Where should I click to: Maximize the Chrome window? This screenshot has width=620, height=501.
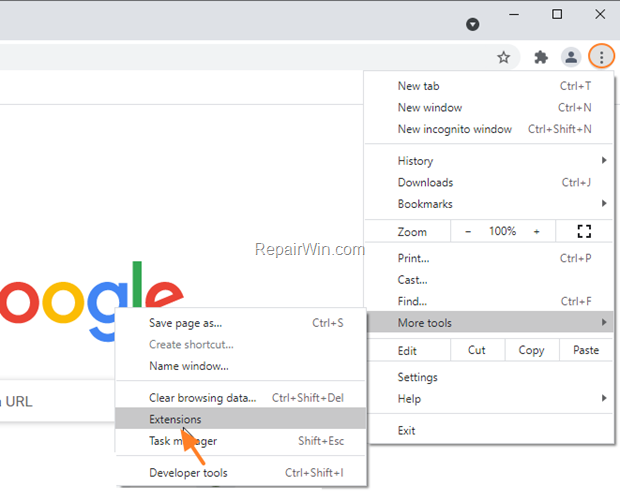point(557,15)
